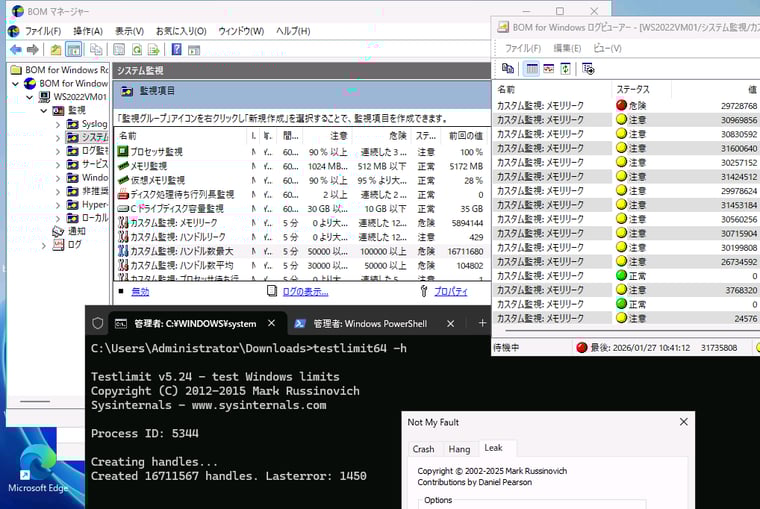This screenshot has height=509, width=760.
Task: Open ファイル(F) menu in BOM Manager
Action: [43, 31]
